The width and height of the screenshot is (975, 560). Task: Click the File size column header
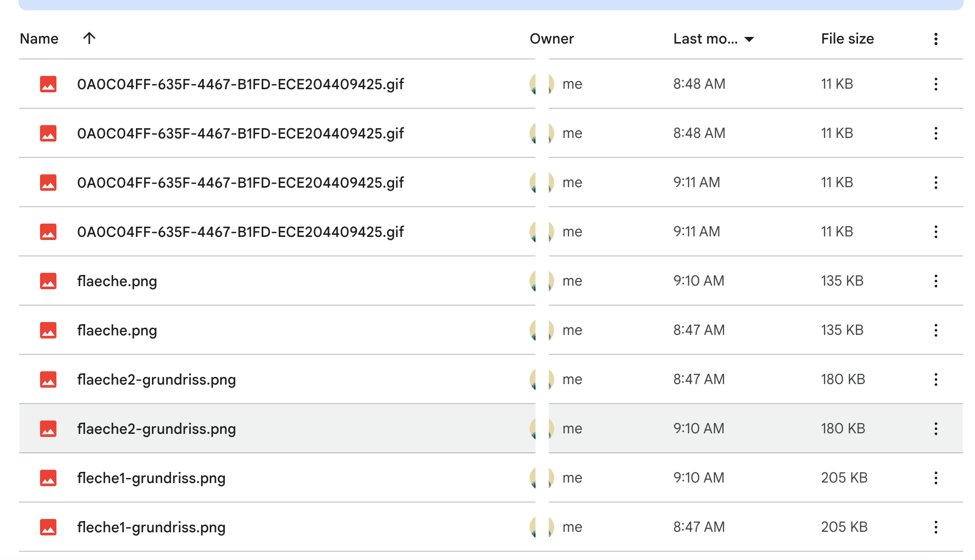847,39
